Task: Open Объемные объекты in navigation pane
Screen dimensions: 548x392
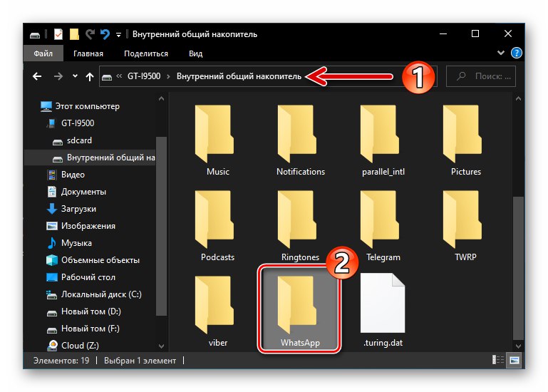Action: click(x=93, y=260)
